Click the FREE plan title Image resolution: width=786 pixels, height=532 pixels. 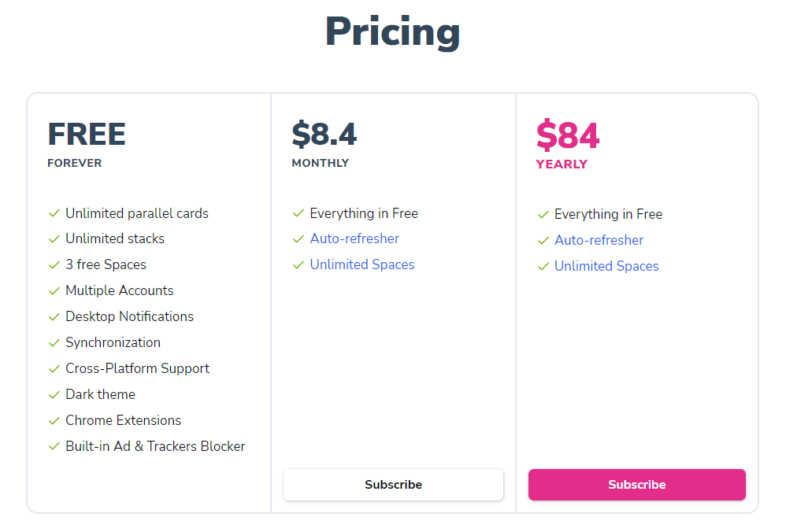click(87, 134)
